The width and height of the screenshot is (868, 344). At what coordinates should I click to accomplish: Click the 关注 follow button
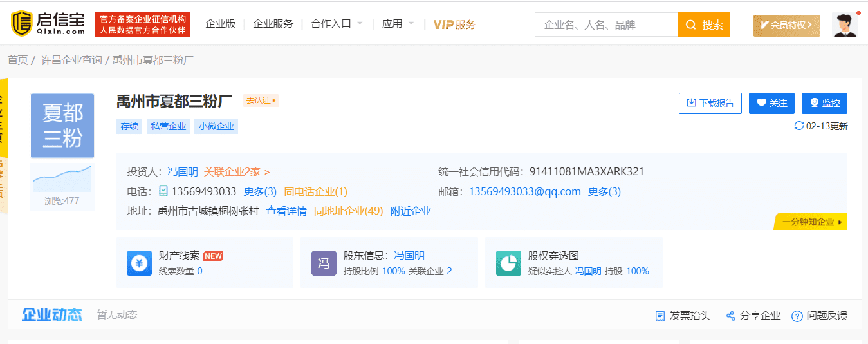771,103
